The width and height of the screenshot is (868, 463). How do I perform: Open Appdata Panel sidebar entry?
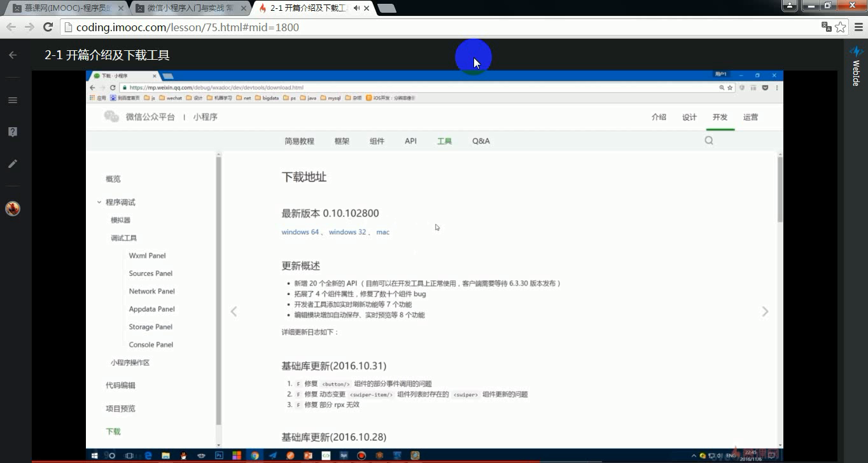151,309
